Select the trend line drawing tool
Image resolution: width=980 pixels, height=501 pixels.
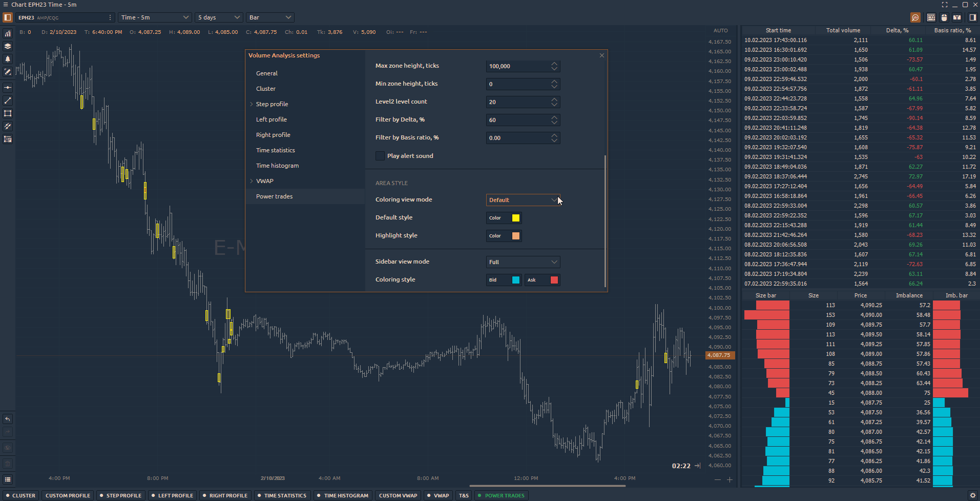8,101
